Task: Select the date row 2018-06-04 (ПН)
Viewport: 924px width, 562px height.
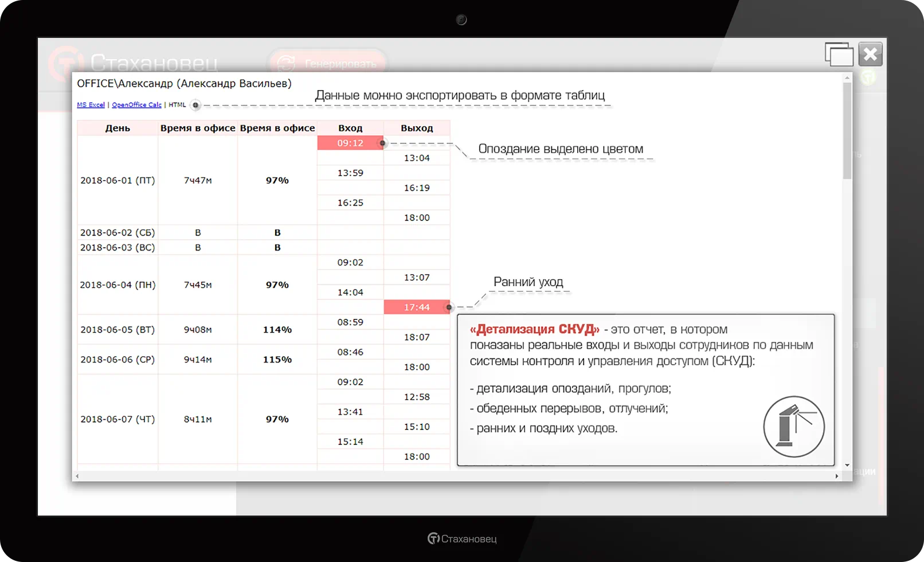Action: 118,284
